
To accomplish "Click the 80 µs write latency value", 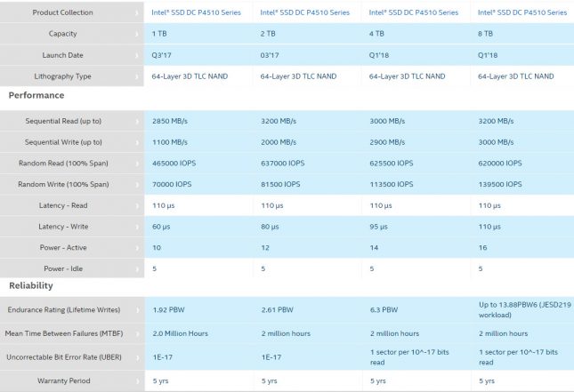I will (271, 227).
